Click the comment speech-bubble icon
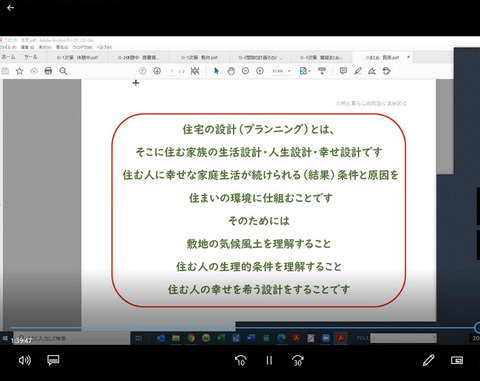The height and width of the screenshot is (381, 480). (343, 71)
